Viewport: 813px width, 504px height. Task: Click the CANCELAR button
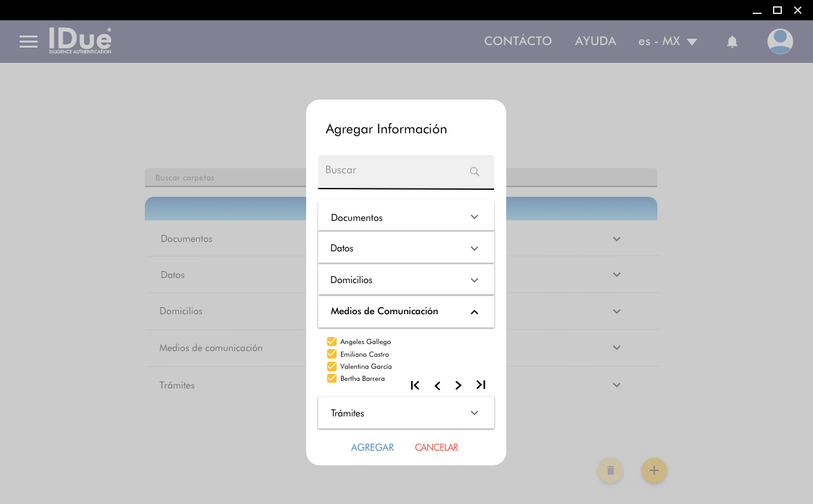(x=436, y=448)
